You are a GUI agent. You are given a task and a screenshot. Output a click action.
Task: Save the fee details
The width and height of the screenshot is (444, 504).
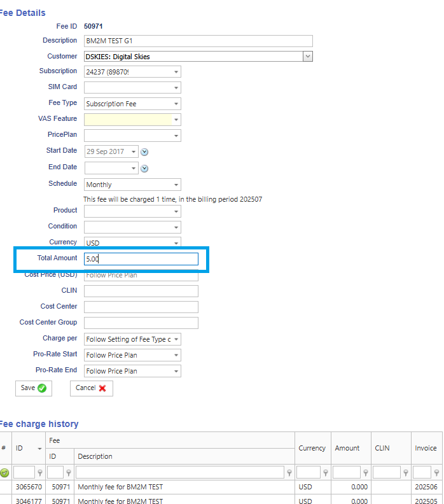tap(33, 388)
